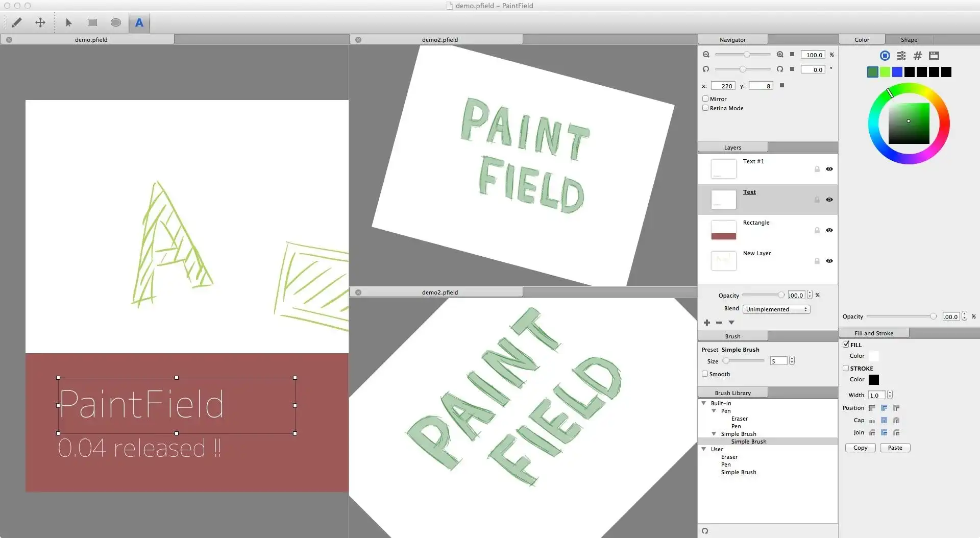Toggle lock on the Text #1 layer

tap(817, 169)
